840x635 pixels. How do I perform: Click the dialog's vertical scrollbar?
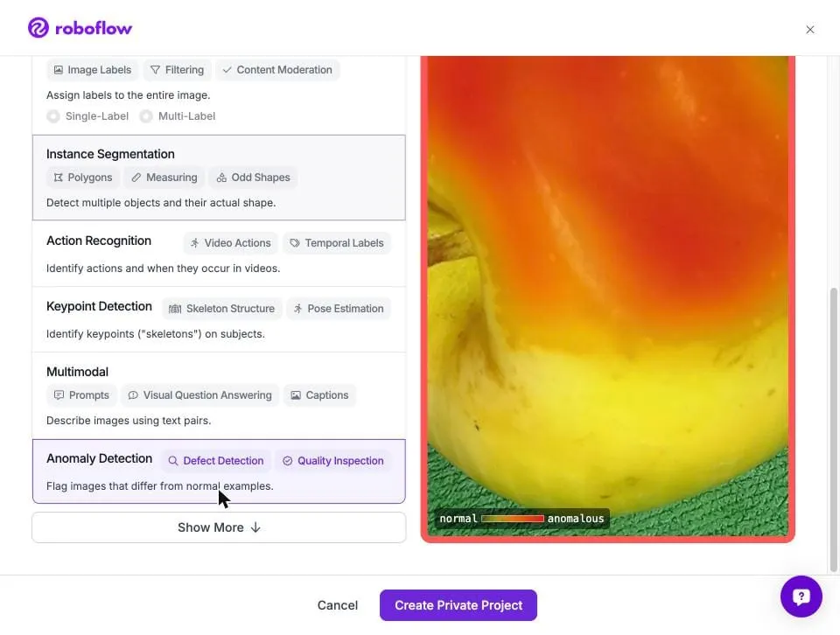click(833, 430)
